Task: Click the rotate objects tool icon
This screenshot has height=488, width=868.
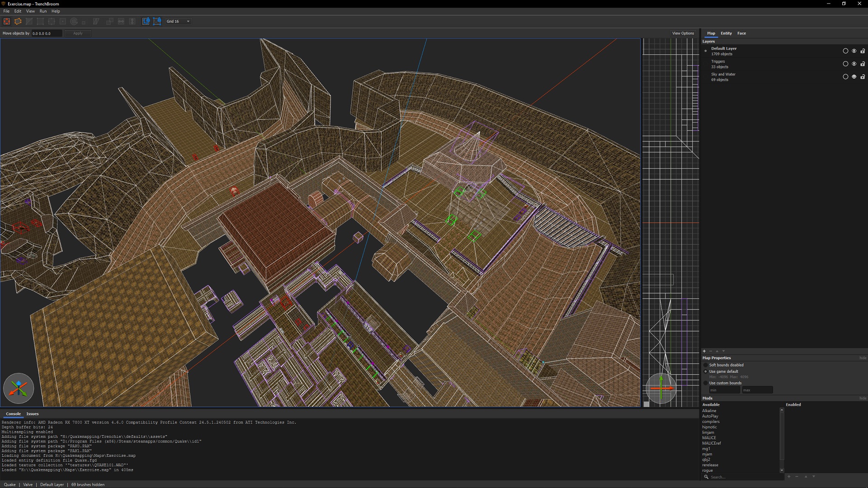Action: [74, 21]
